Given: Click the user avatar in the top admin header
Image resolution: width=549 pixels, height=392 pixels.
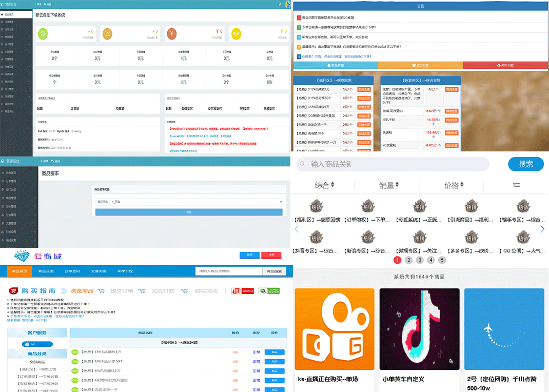Looking at the screenshot, I should tap(286, 4).
